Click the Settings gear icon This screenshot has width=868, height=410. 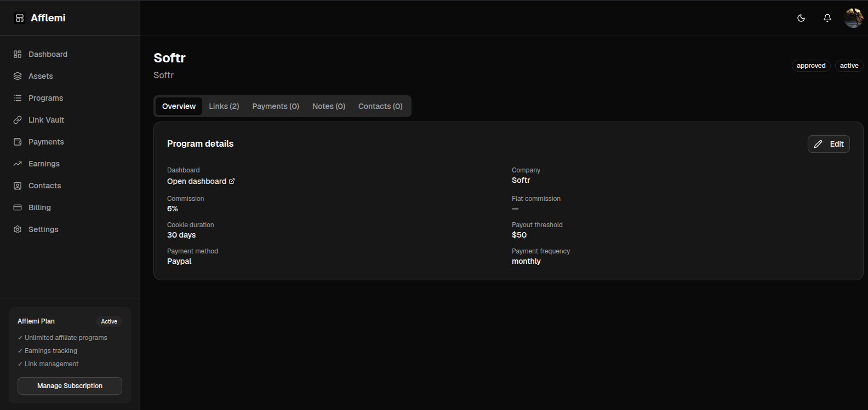point(18,229)
